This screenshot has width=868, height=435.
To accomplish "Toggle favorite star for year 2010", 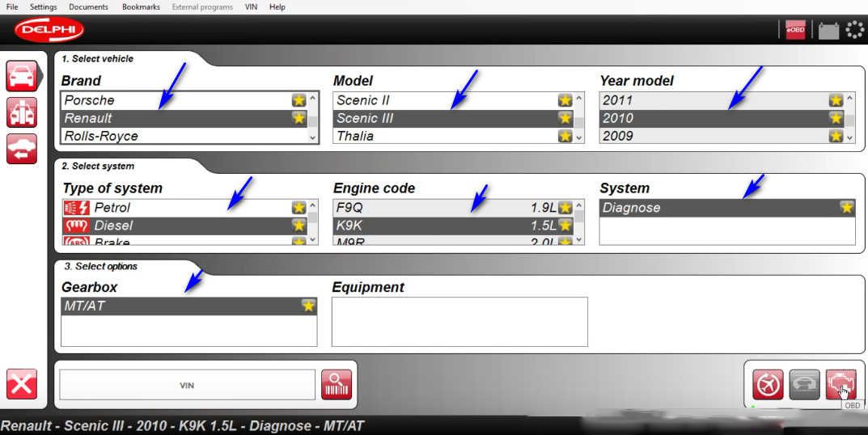I will click(x=836, y=118).
